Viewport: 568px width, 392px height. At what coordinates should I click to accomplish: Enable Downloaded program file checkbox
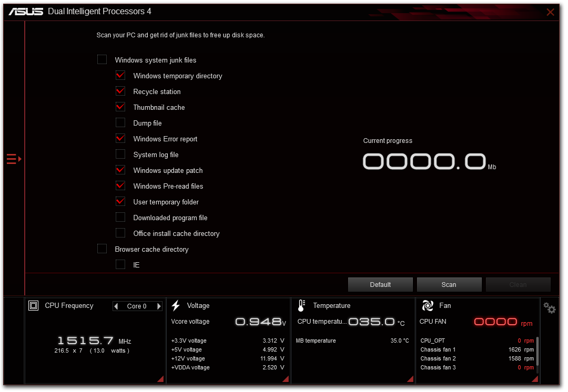coord(120,217)
